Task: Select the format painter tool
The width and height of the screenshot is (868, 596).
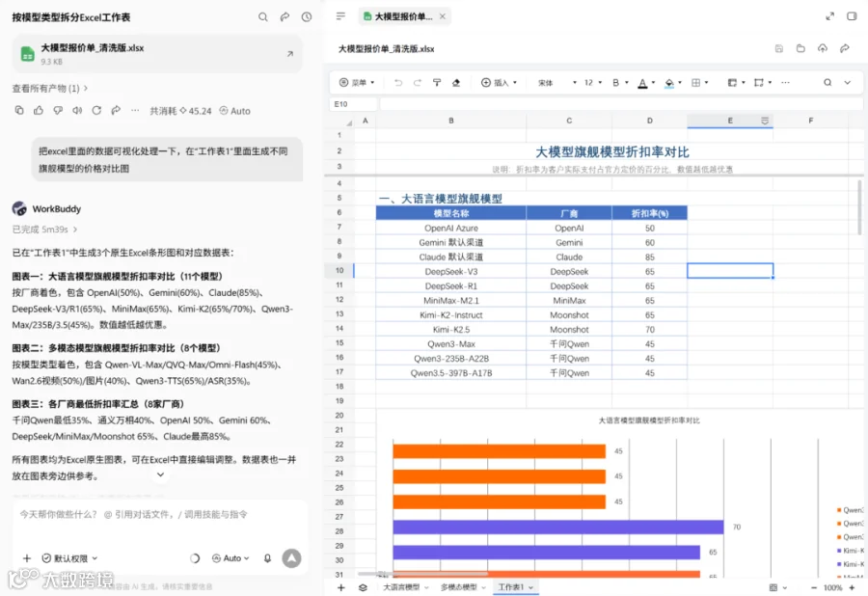Action: 437,82
